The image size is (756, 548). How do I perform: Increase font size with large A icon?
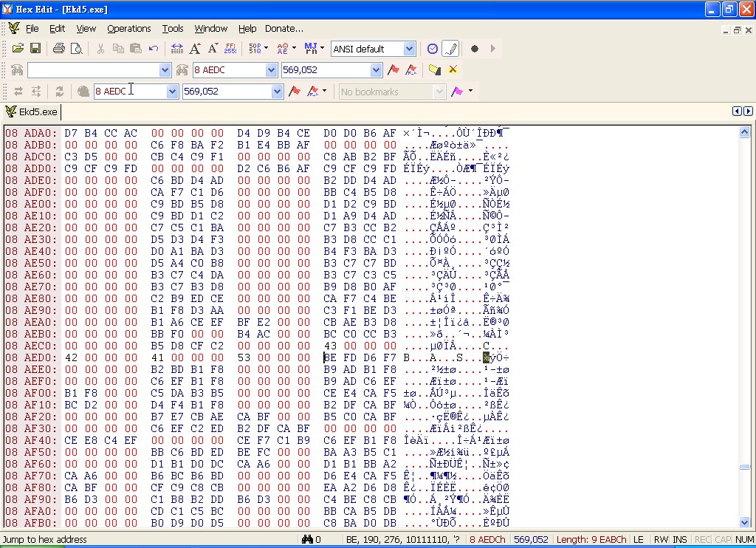195,48
